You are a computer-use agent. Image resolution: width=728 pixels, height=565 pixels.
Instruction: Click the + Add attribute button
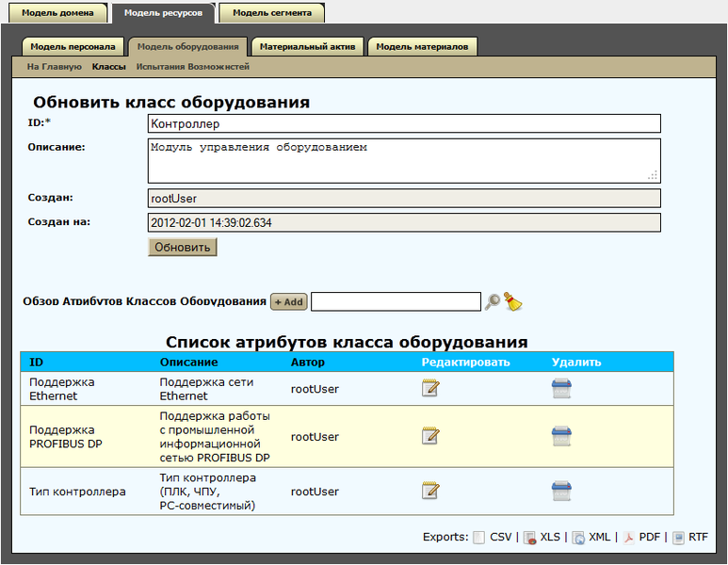[289, 301]
